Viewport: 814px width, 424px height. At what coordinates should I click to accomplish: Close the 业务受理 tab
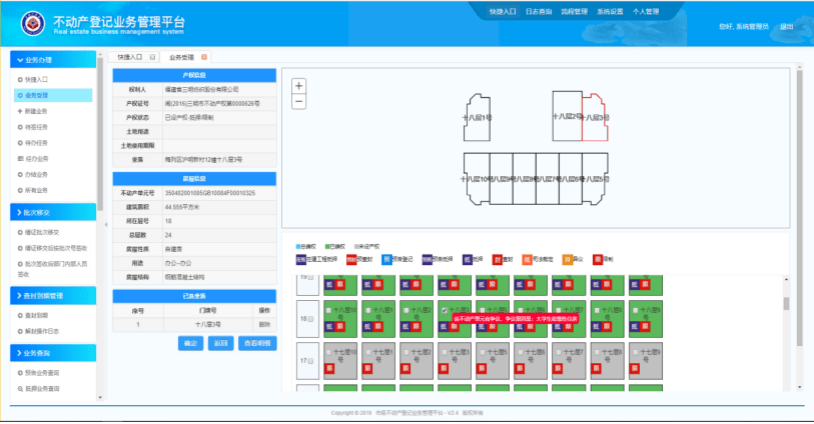point(205,58)
